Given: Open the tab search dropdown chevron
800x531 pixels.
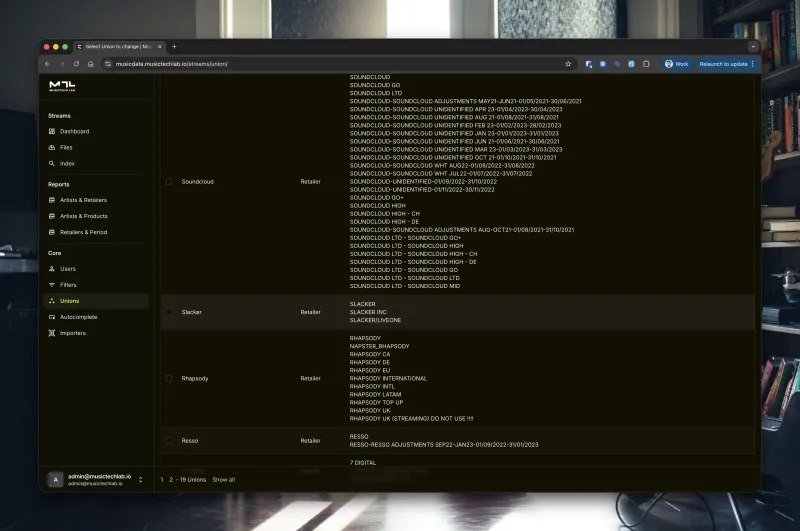Looking at the screenshot, I should [753, 46].
